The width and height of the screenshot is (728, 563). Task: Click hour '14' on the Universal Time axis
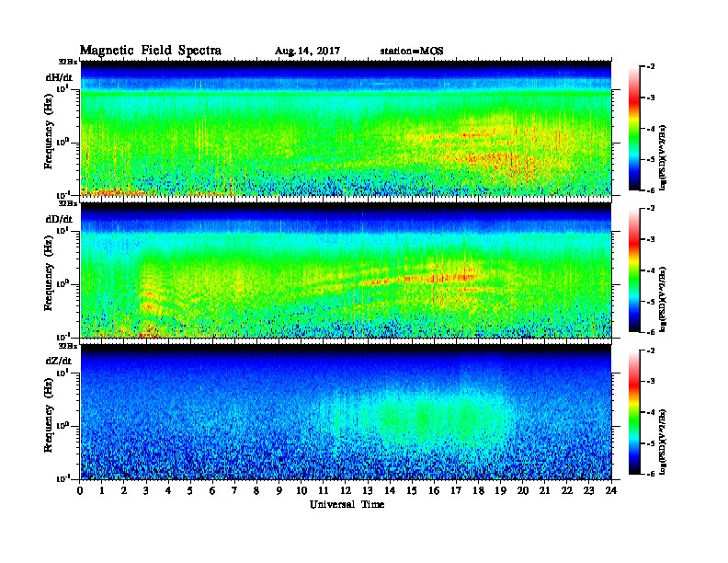click(x=390, y=491)
